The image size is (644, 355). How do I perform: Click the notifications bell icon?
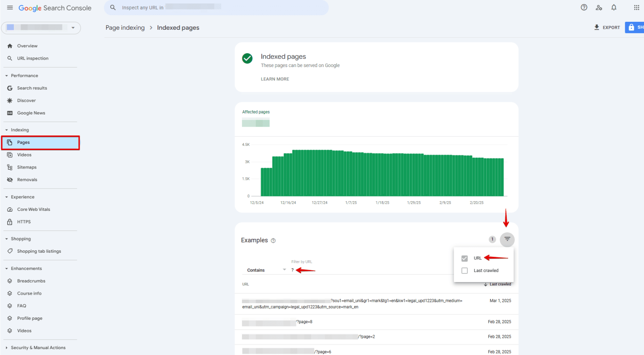click(613, 8)
